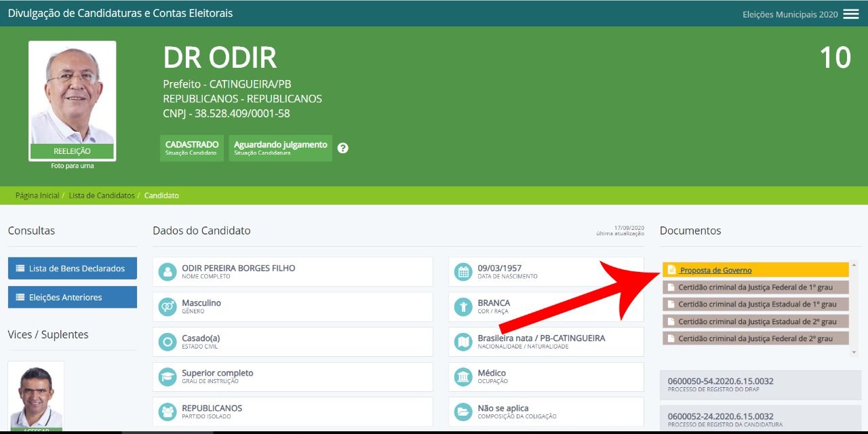The width and height of the screenshot is (868, 434).
Task: Open Eleições Anteriores button
Action: (72, 297)
